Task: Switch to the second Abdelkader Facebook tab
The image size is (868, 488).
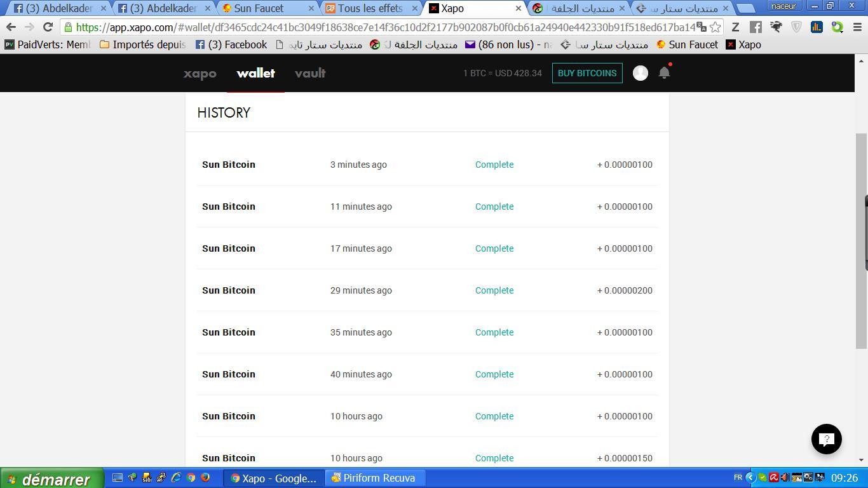Action: [163, 8]
